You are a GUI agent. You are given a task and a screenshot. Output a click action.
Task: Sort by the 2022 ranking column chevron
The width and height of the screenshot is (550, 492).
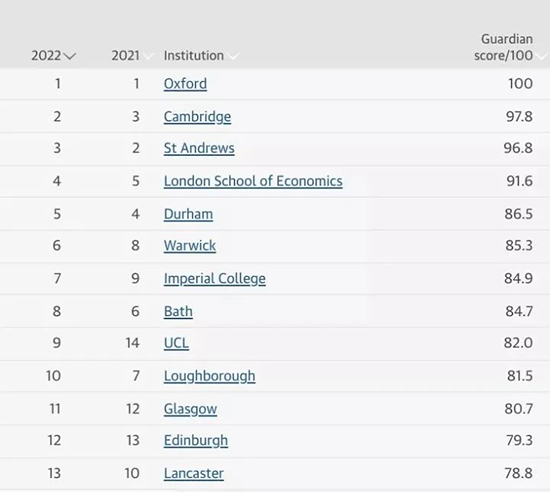pyautogui.click(x=70, y=56)
